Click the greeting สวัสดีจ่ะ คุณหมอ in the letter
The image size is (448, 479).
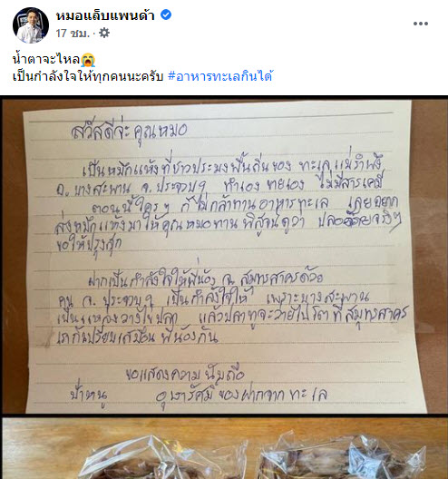coord(129,131)
